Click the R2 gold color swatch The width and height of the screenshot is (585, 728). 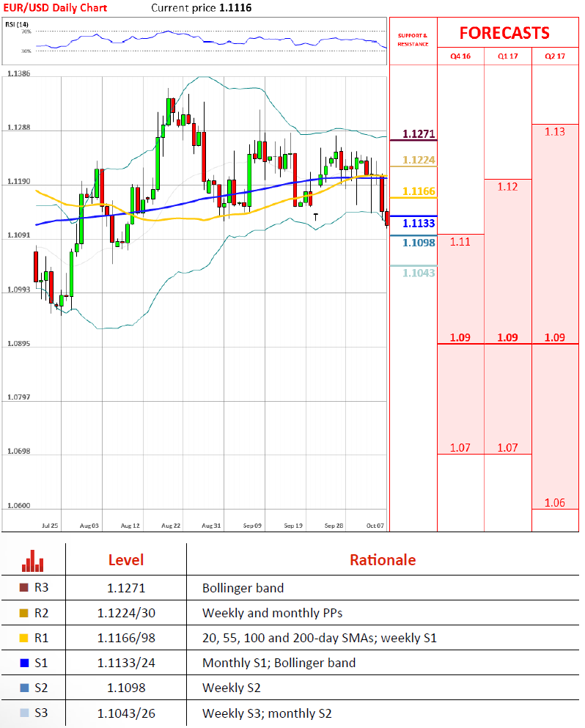tap(24, 613)
